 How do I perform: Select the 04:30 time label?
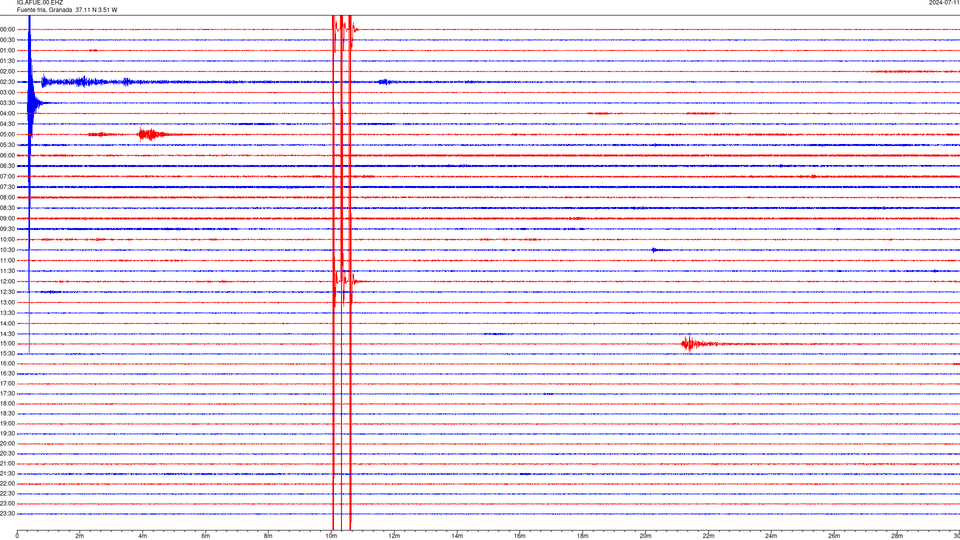pos(7,124)
